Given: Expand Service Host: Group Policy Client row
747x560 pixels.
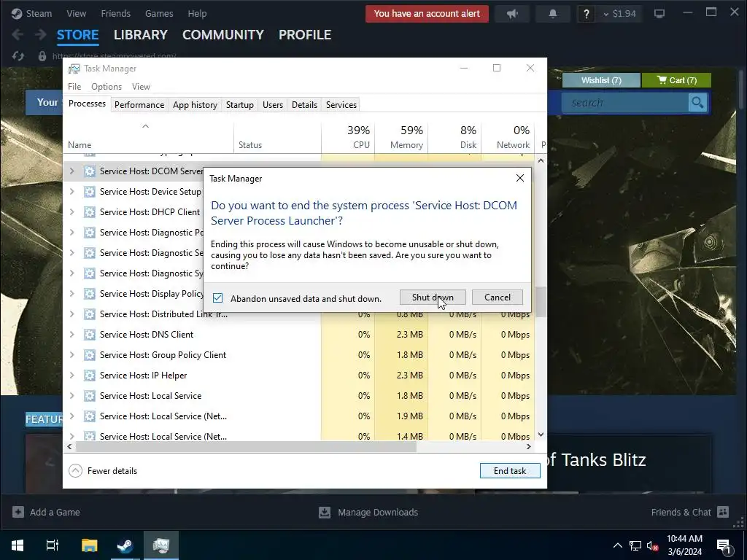Looking at the screenshot, I should (x=72, y=355).
